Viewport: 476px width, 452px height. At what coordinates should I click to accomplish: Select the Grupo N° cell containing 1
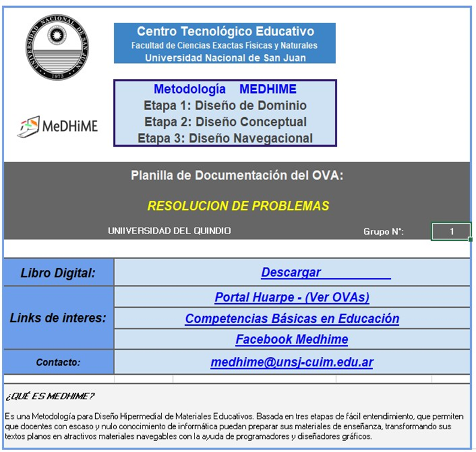451,231
